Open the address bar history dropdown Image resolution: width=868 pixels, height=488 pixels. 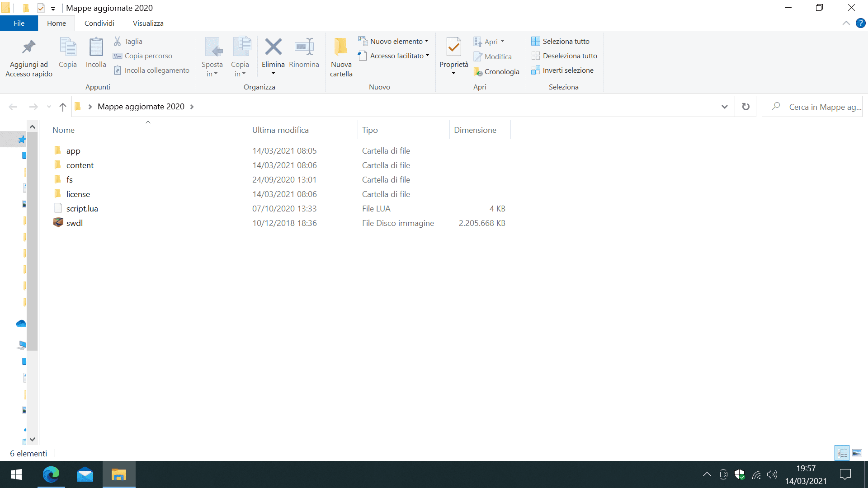[x=725, y=107]
